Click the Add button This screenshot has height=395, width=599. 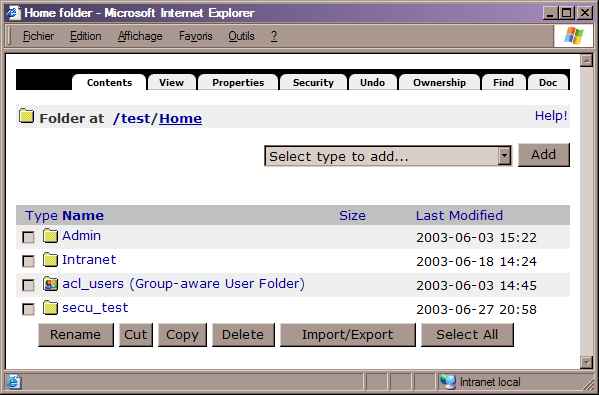point(544,155)
